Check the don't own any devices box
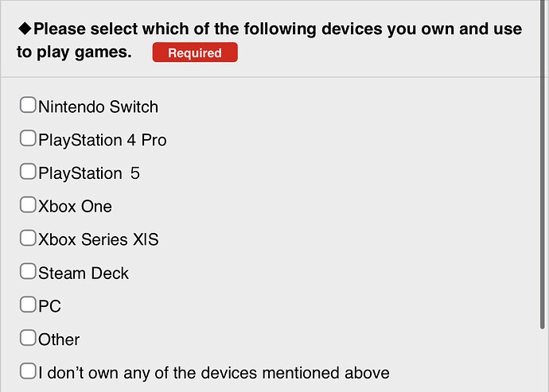 point(28,371)
